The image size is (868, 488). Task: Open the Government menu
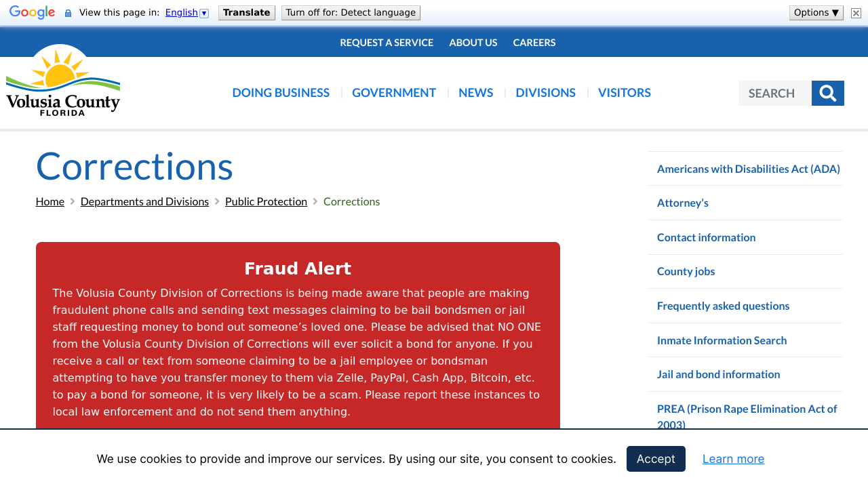pos(394,93)
